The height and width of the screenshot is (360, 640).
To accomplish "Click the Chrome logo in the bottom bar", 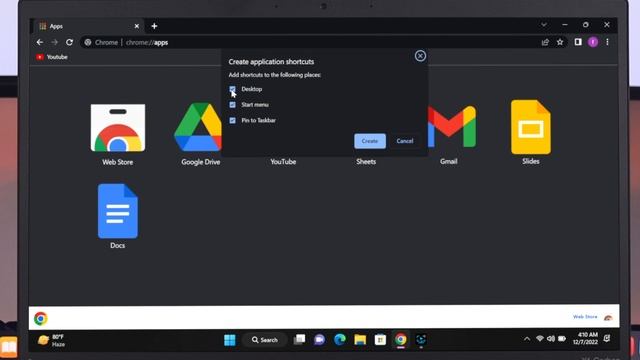I will [41, 318].
